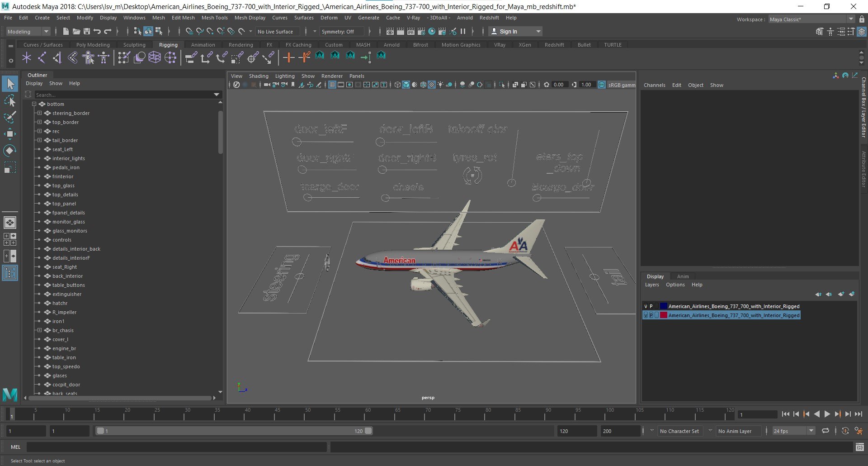Toggle Textured display in viewport toolbar
The height and width of the screenshot is (466, 868).
coord(432,85)
